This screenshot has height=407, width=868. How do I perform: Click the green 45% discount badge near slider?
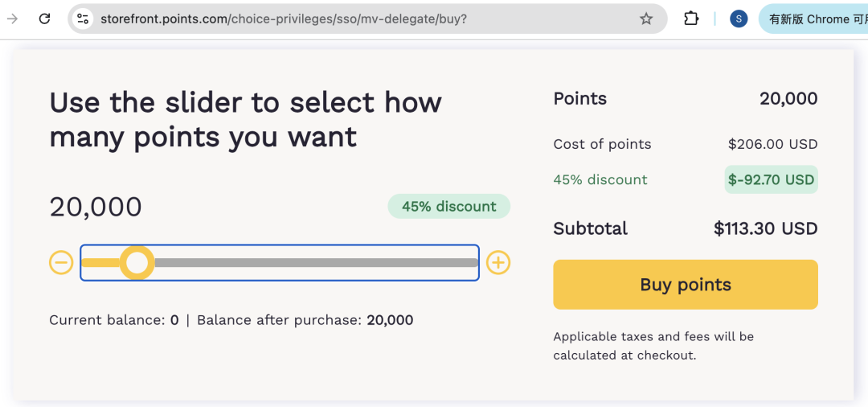(x=449, y=206)
